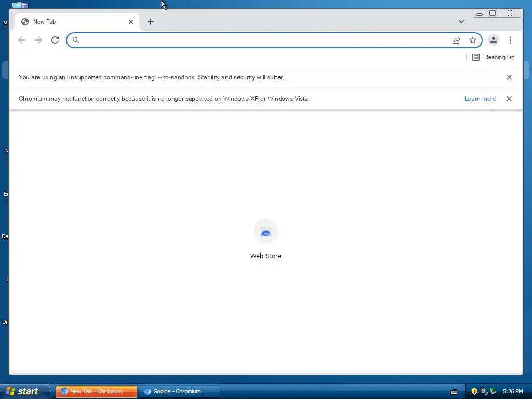
Task: Bookmark this tab with the star icon
Action: click(473, 41)
